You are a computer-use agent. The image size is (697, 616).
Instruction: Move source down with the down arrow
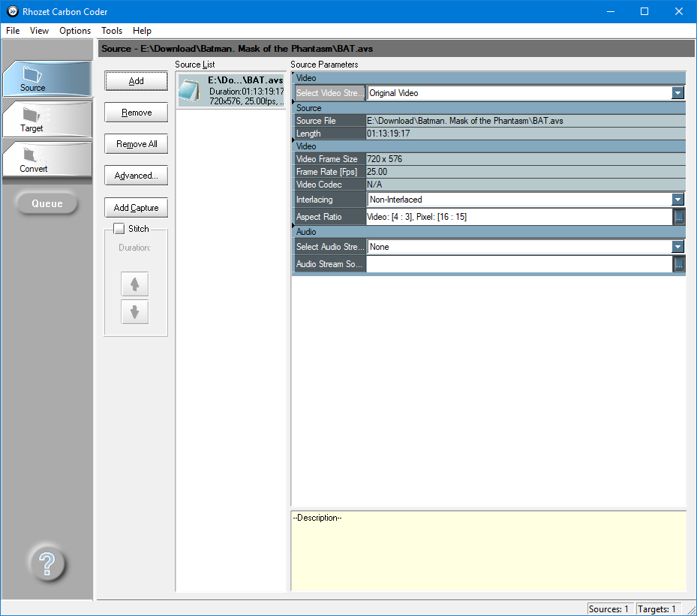135,312
